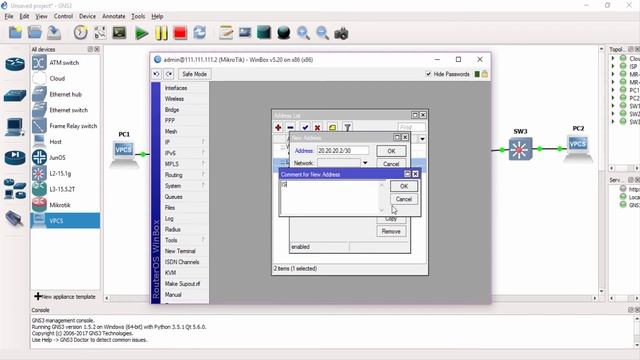Click red X disable icon in Address List
The image size is (640, 360).
coord(317,127)
